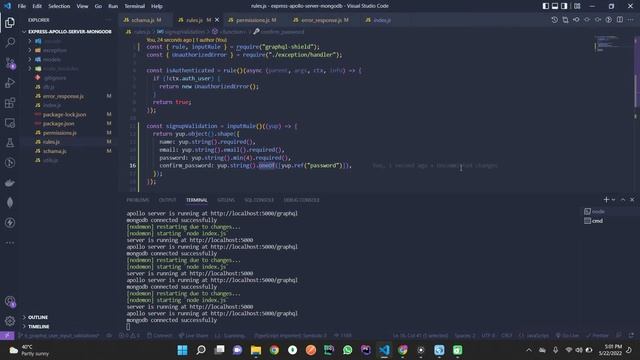Open Source Control view with badge
This screenshot has height=360, width=640.
10,62
